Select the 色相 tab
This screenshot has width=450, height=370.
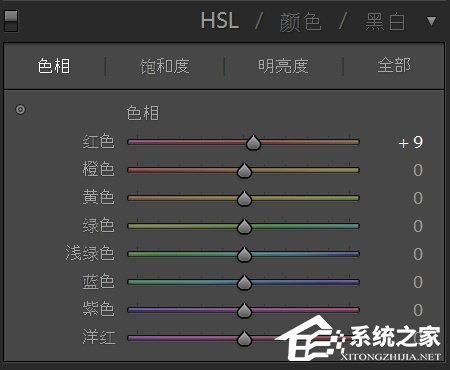click(54, 66)
